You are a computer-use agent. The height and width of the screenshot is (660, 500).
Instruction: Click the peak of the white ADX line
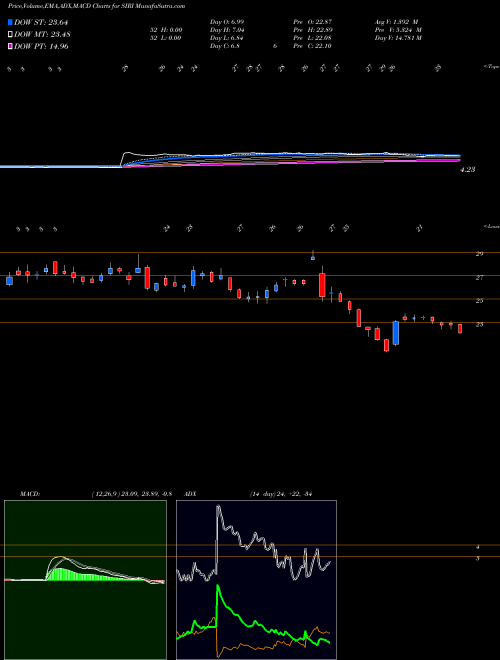point(218,506)
